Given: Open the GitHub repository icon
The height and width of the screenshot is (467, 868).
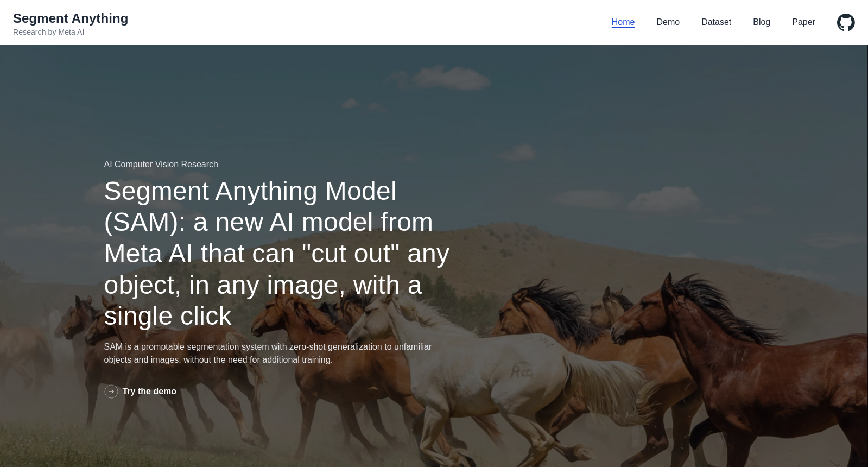Looking at the screenshot, I should pyautogui.click(x=846, y=22).
